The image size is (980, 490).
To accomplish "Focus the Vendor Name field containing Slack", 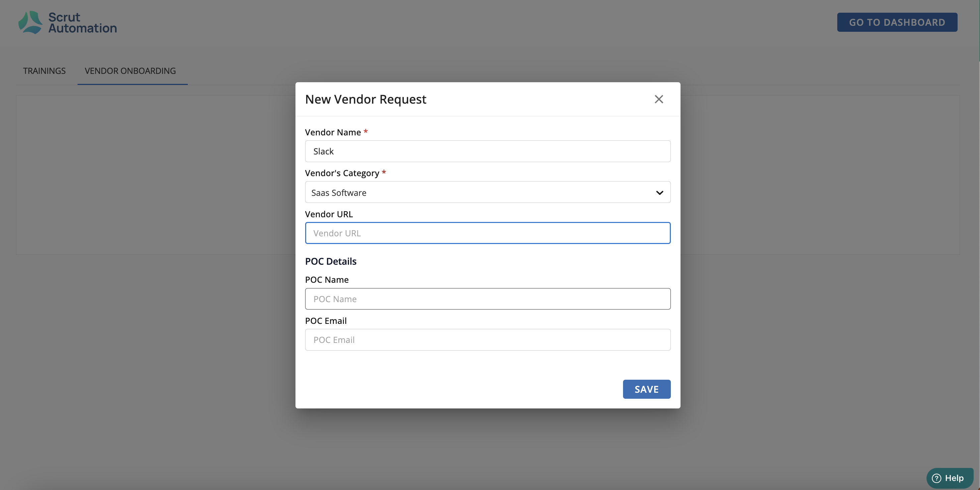I will tap(487, 151).
